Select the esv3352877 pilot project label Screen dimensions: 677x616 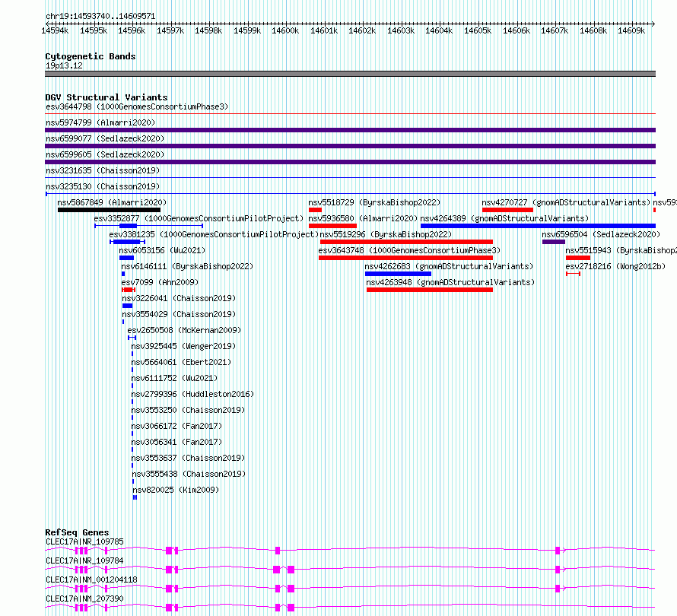(199, 218)
